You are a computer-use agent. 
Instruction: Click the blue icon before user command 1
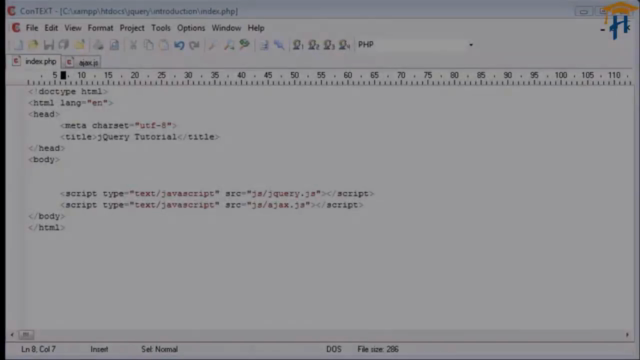[279, 45]
